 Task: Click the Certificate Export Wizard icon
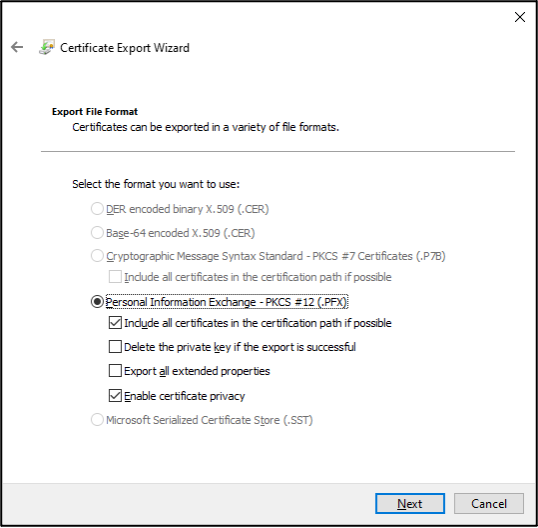[x=47, y=47]
